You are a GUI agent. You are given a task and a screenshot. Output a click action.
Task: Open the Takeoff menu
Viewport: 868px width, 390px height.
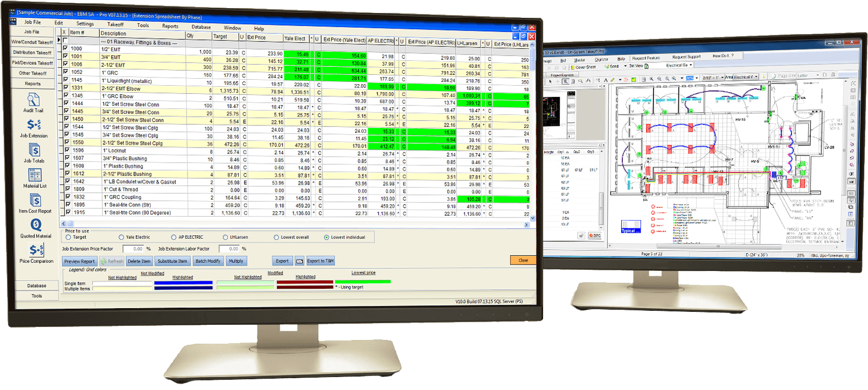(x=115, y=24)
